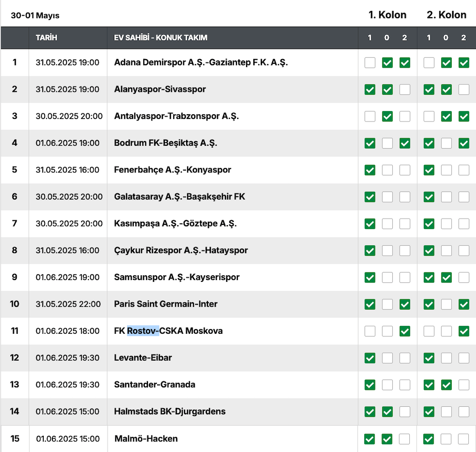Check option 2 for Malmö-Hacken in 2. Kolon
476x452 pixels.
click(x=464, y=439)
